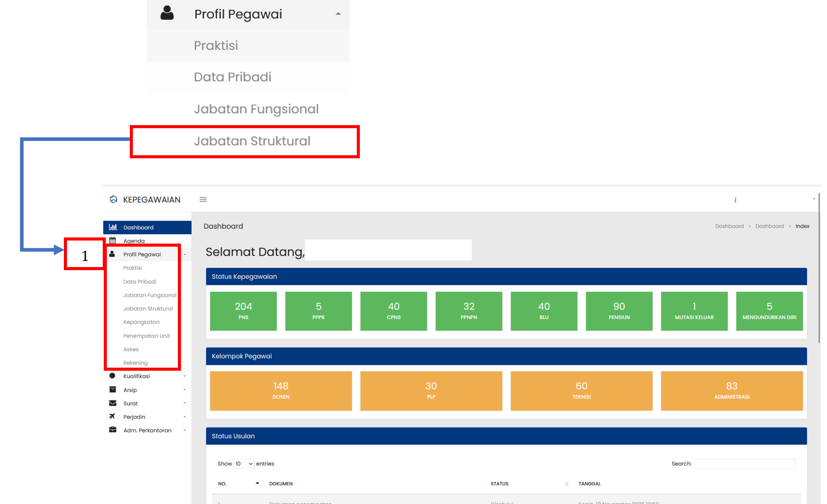Open the user account dropdown in top-right
827x504 pixels.
tap(814, 199)
